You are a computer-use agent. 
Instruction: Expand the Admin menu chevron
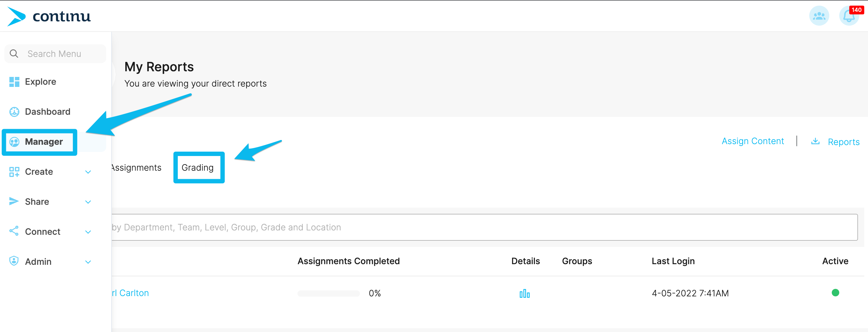click(x=88, y=262)
